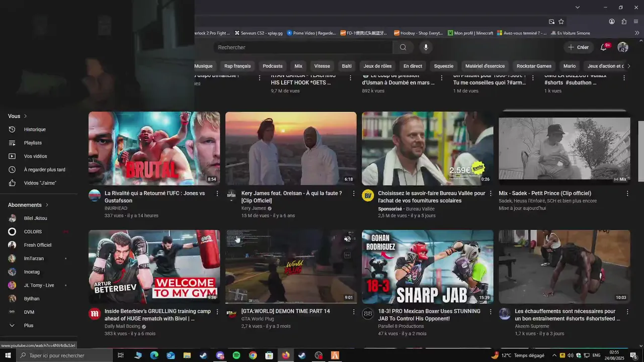Open File Explorer from the taskbar
The width and height of the screenshot is (644, 362).
click(187, 355)
